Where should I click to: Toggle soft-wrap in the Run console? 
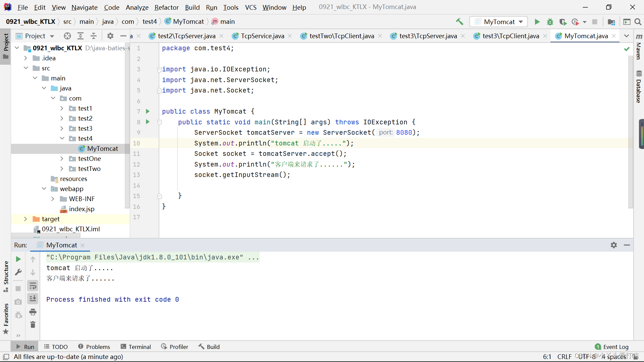pyautogui.click(x=33, y=286)
